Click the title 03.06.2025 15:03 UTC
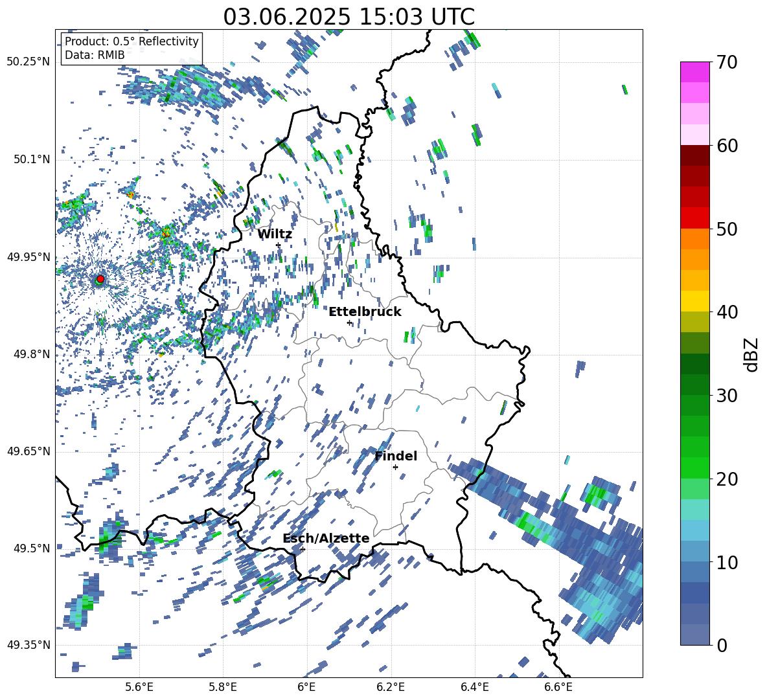Image resolution: width=767 pixels, height=700 pixels. 349,17
